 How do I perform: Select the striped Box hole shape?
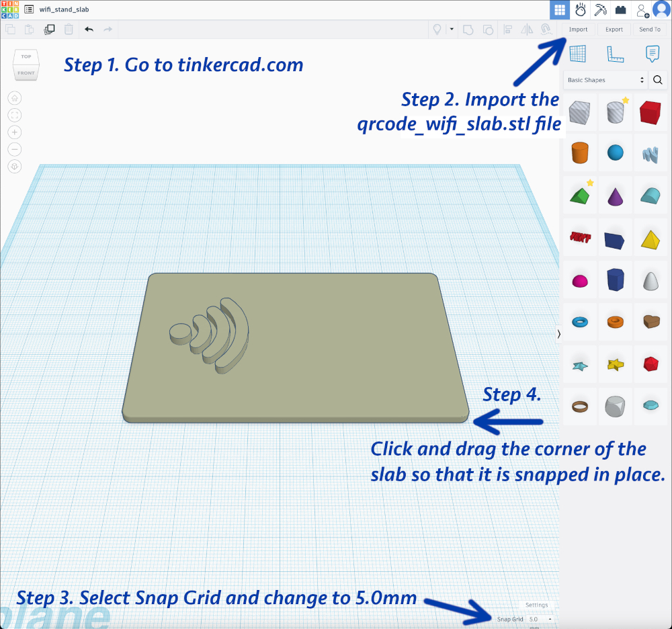(x=579, y=113)
